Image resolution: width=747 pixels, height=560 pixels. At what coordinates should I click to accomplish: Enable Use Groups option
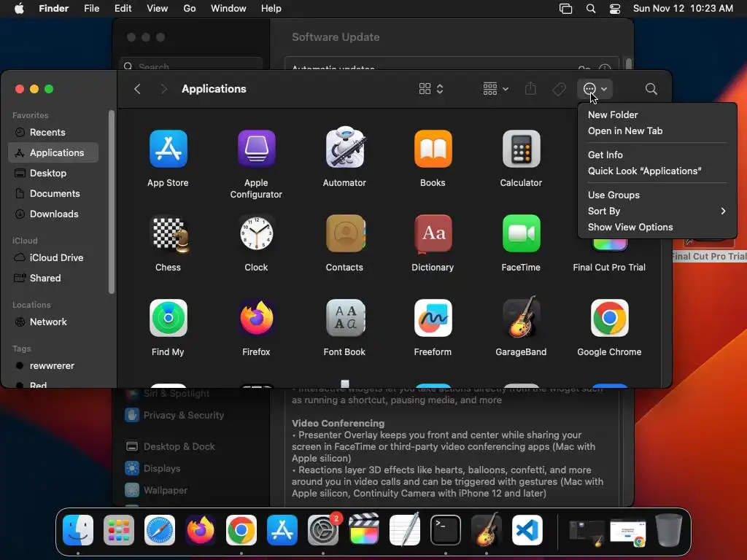[657, 195]
